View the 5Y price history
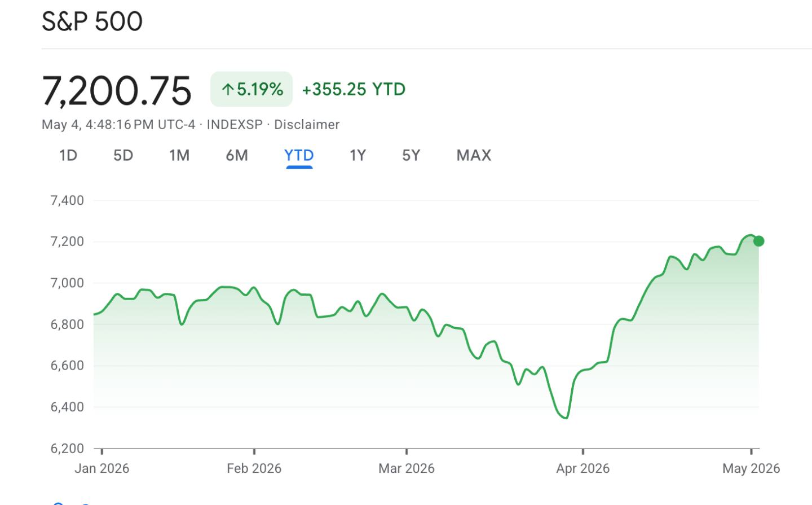Image resolution: width=812 pixels, height=505 pixels. [x=411, y=155]
